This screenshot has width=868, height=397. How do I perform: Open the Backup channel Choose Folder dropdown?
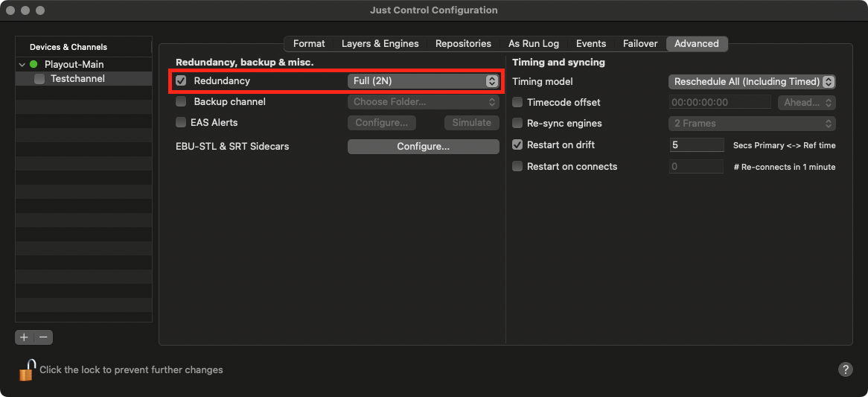(x=424, y=102)
